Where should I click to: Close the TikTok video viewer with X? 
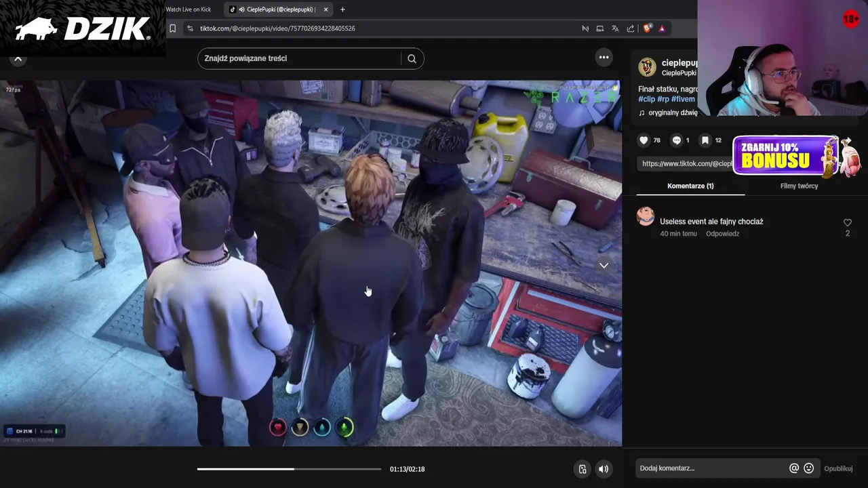[x=18, y=59]
